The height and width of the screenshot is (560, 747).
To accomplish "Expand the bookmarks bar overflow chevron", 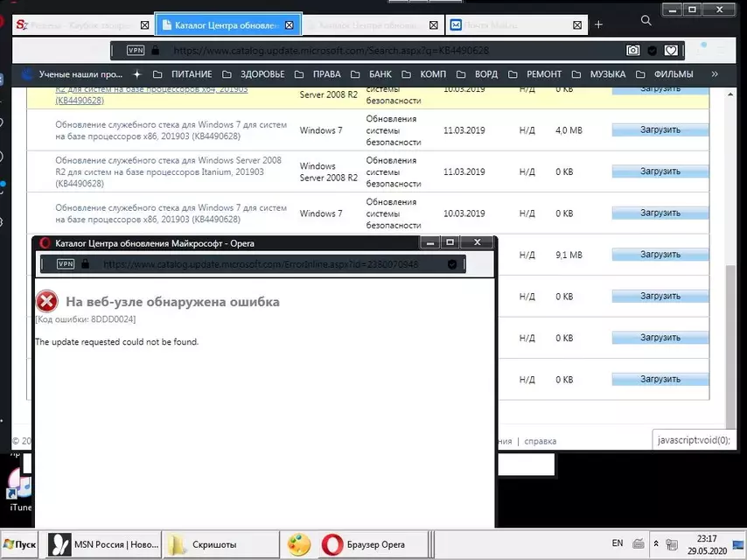I will [715, 73].
